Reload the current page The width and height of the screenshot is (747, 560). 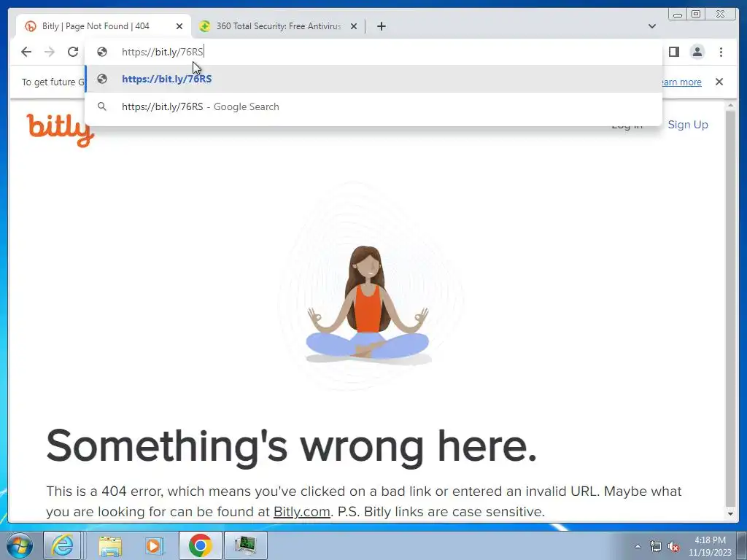click(x=73, y=52)
